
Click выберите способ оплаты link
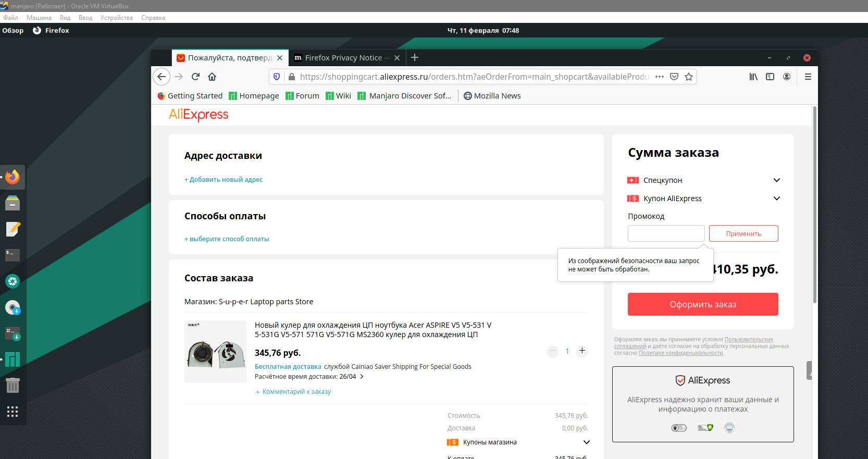click(227, 239)
